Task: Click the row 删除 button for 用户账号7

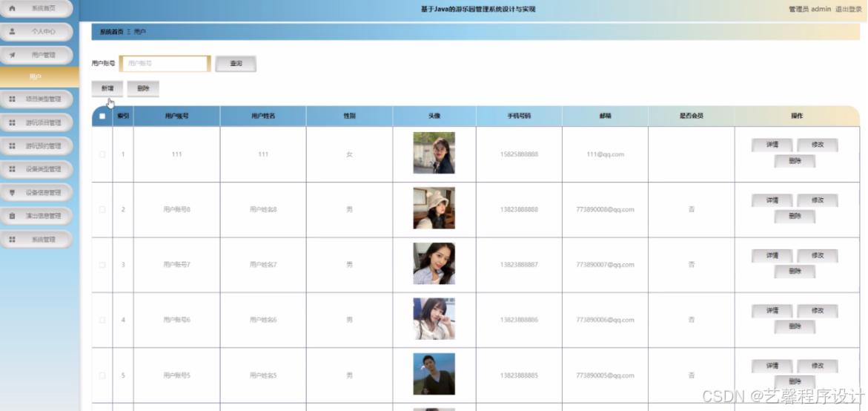Action: pyautogui.click(x=795, y=272)
